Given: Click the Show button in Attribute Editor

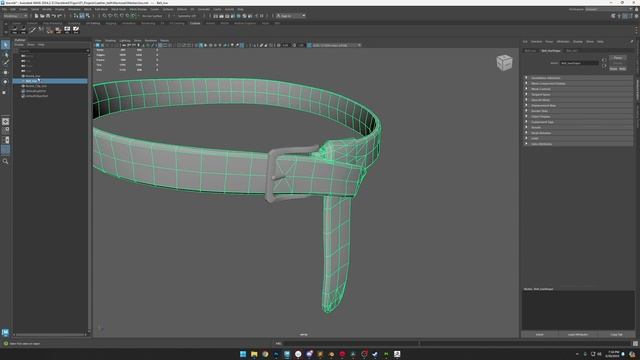Looking at the screenshot, I should tap(613, 69).
